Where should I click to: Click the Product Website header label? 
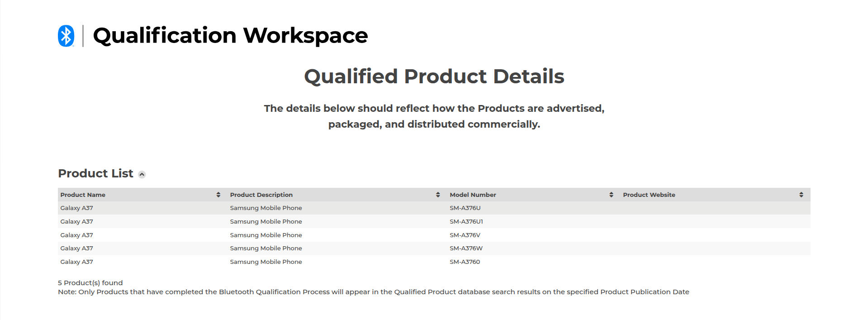pos(649,195)
